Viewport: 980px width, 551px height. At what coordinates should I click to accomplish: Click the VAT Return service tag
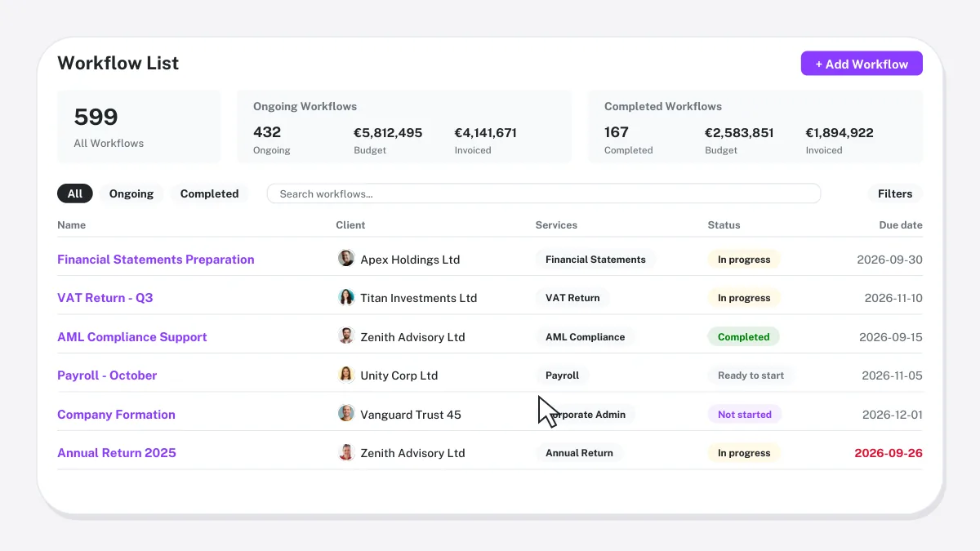click(x=572, y=298)
